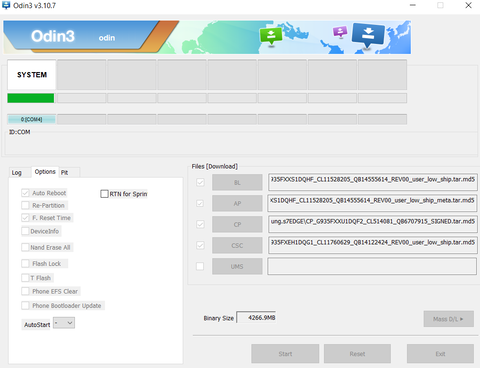Click the UMS file button
Image resolution: width=480 pixels, height=368 pixels.
[237, 266]
